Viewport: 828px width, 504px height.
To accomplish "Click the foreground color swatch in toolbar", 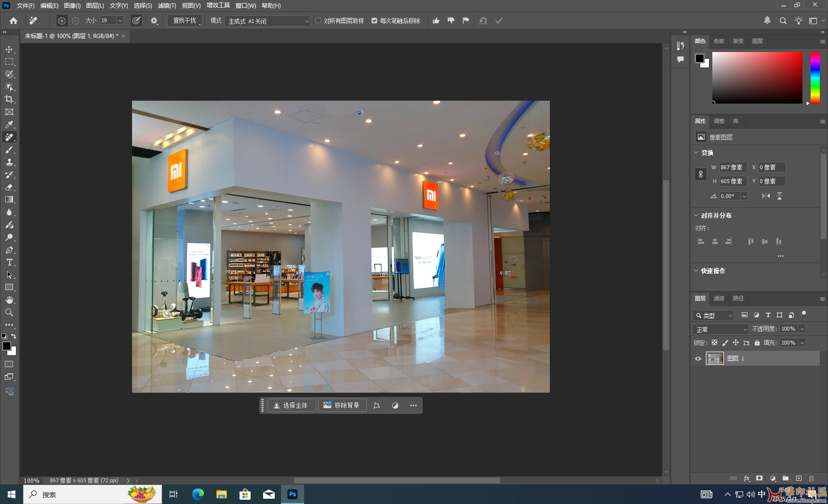I will click(x=7, y=346).
